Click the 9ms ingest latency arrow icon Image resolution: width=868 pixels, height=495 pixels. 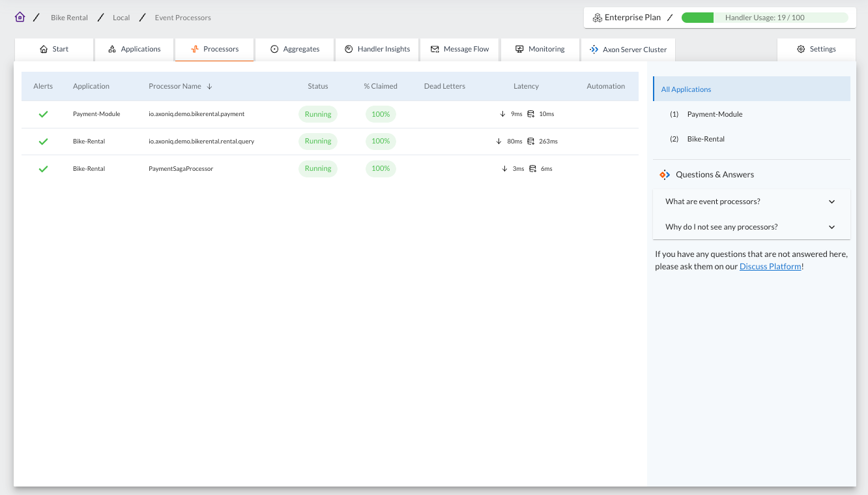pyautogui.click(x=502, y=114)
